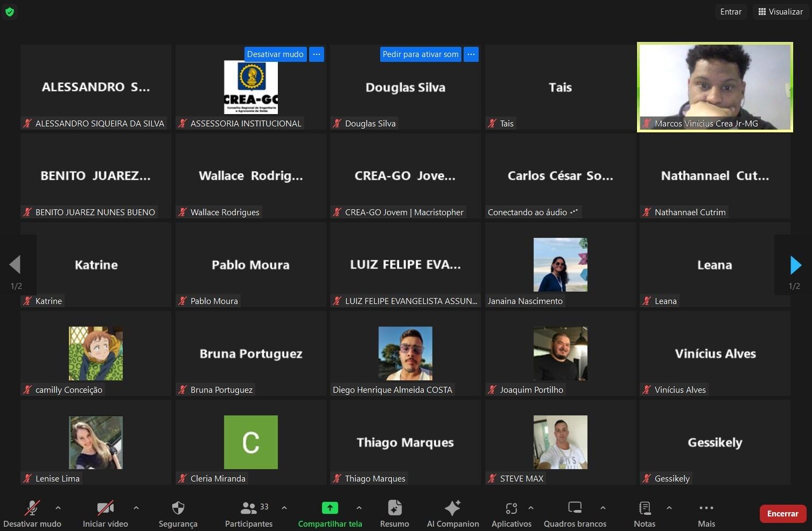Click muted mic icon next to Pablo Moura label
Screen dimensions: 812x531
(183, 301)
